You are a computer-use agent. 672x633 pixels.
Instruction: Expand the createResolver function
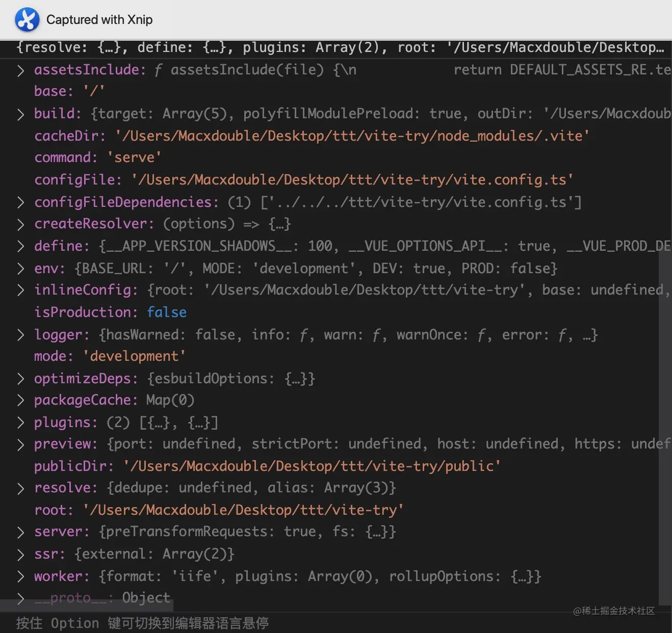[x=20, y=224]
